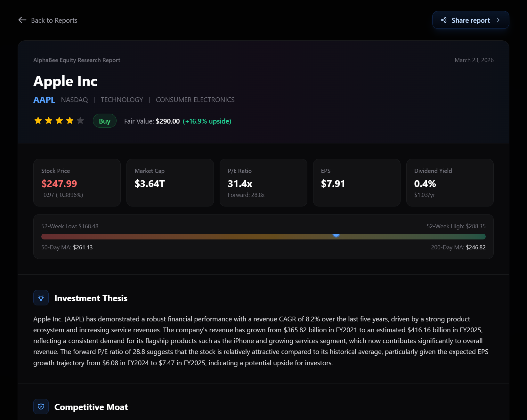Click the fifth gray rating star
This screenshot has height=420, width=527.
80,121
